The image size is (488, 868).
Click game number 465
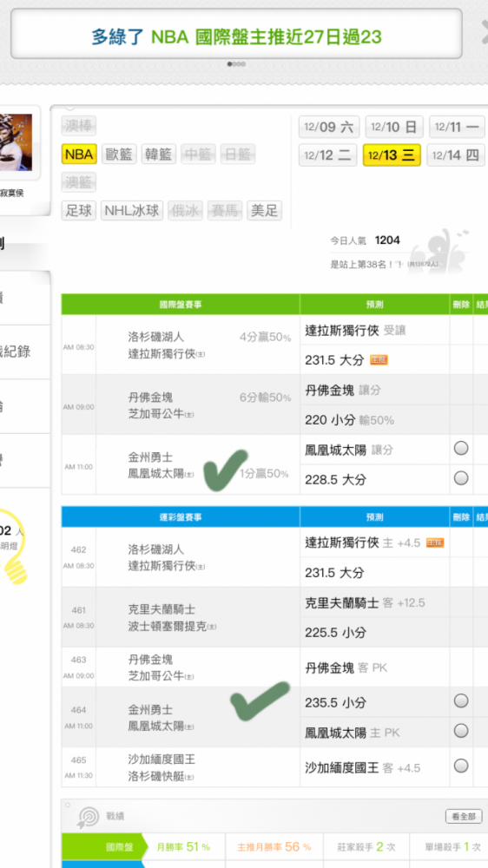tap(79, 760)
